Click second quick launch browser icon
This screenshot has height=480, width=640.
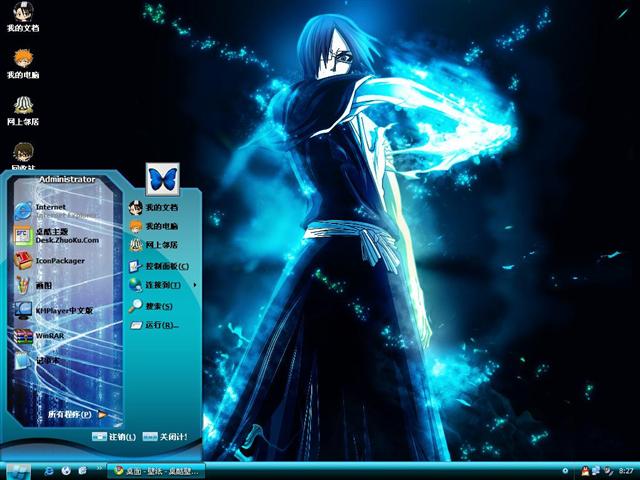click(66, 471)
